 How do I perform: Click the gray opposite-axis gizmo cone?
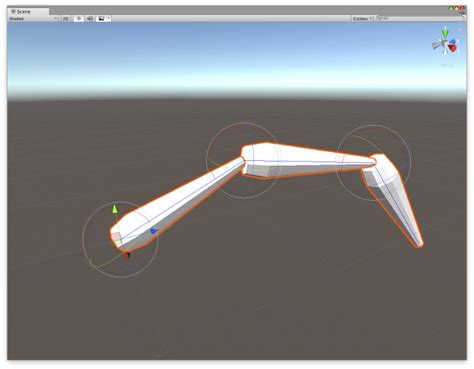point(437,45)
